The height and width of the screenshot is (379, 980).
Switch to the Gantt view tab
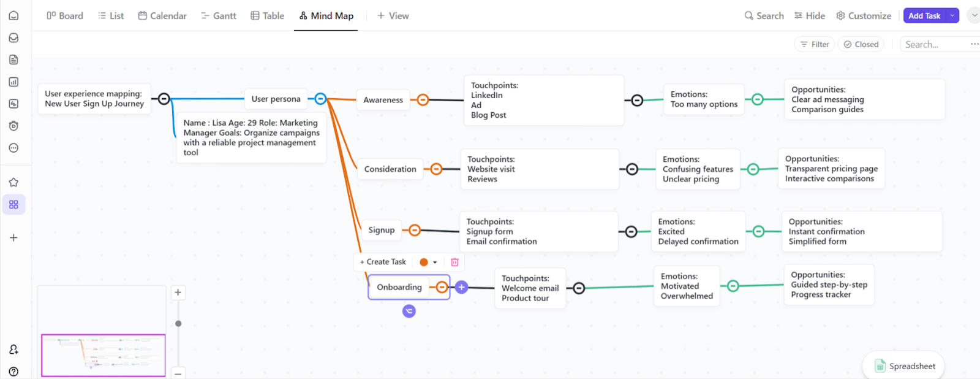[219, 16]
